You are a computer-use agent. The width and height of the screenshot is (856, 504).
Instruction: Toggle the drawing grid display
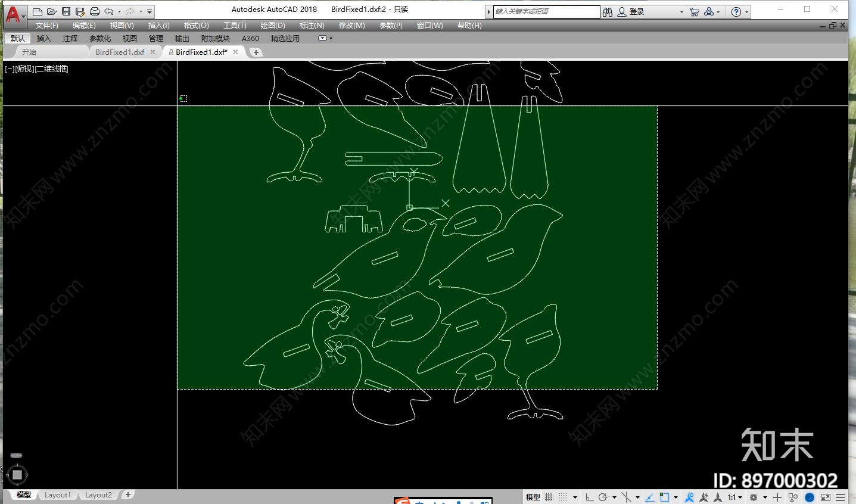click(x=549, y=497)
